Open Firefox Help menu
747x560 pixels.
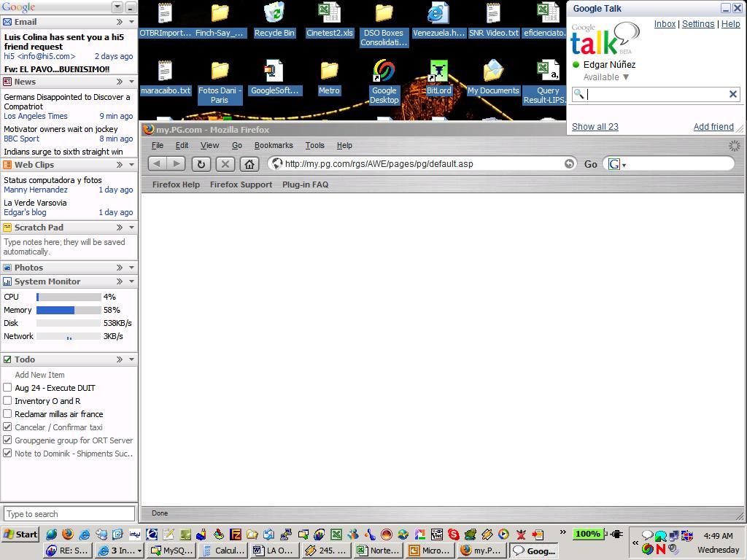[344, 145]
